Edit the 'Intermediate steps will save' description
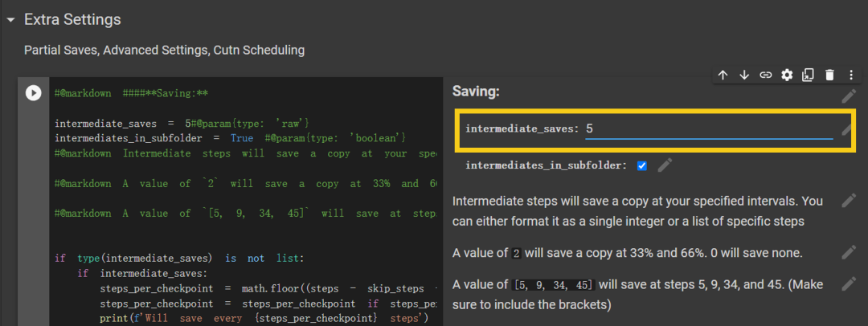Image resolution: width=868 pixels, height=326 pixels. (849, 201)
